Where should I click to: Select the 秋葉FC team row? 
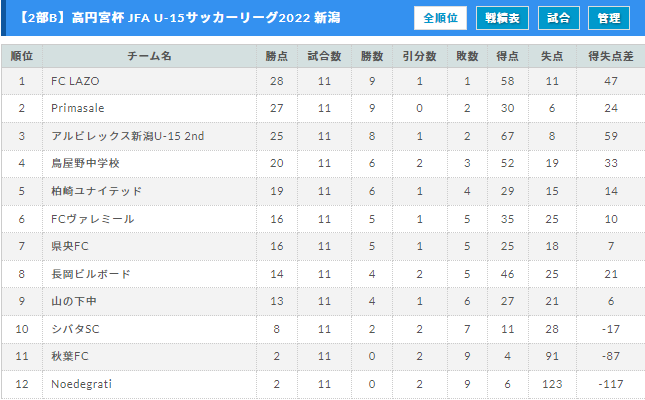pos(323,356)
